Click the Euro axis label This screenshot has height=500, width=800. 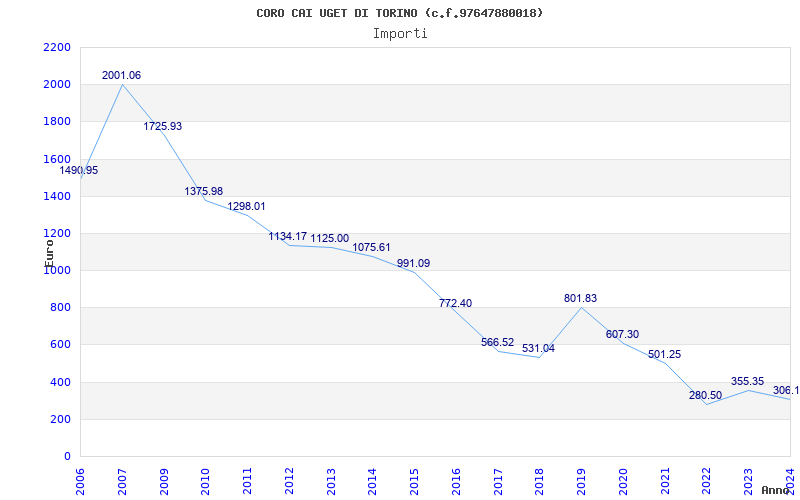(49, 253)
